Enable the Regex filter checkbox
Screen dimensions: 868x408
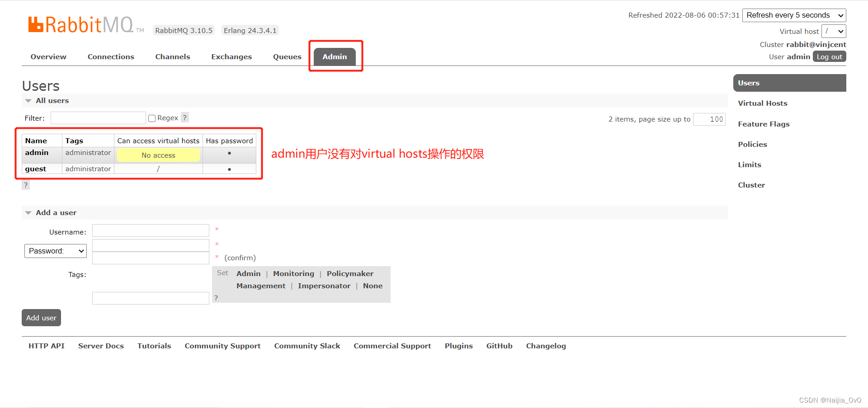(x=152, y=118)
